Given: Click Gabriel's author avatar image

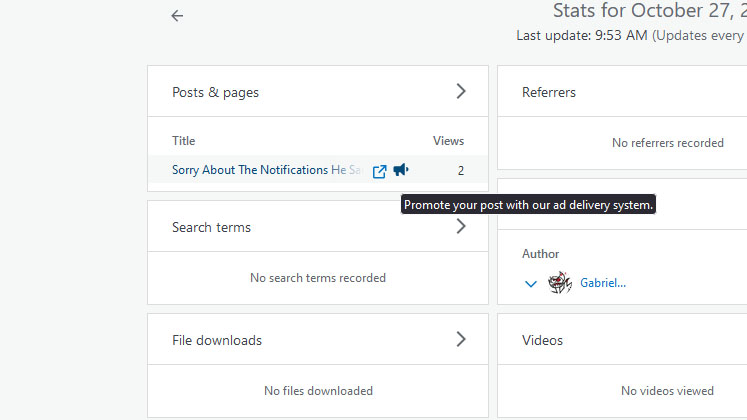Looking at the screenshot, I should click(560, 283).
